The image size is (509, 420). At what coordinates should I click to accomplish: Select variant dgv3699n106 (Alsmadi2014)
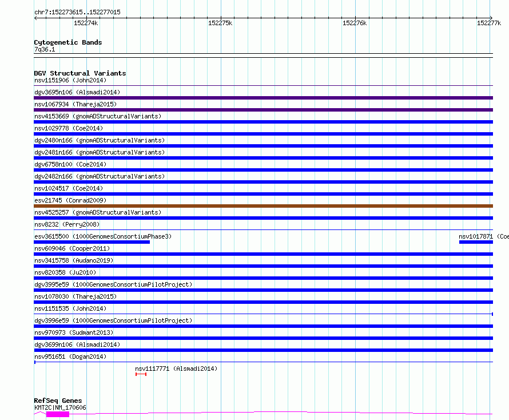(x=77, y=344)
